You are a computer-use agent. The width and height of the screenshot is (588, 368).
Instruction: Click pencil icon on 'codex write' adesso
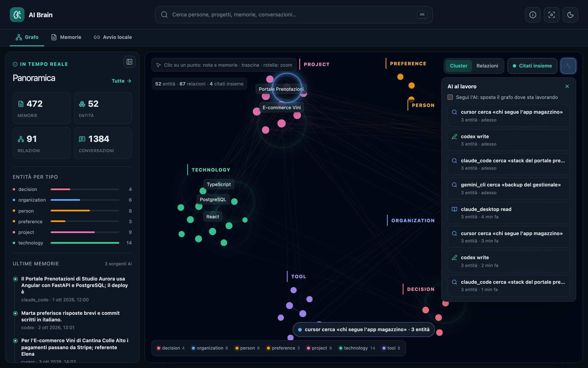[455, 137]
